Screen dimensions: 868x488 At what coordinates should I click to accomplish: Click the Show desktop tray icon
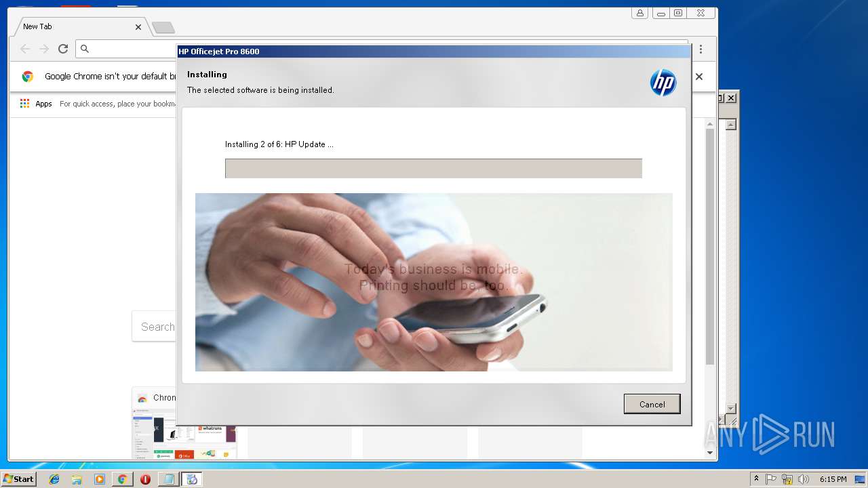pyautogui.click(x=860, y=479)
